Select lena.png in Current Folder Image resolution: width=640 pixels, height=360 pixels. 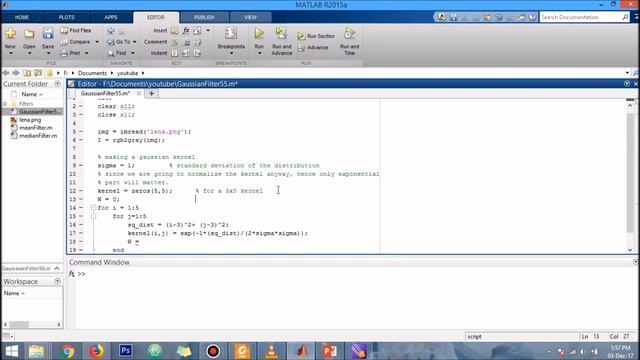tap(30, 120)
